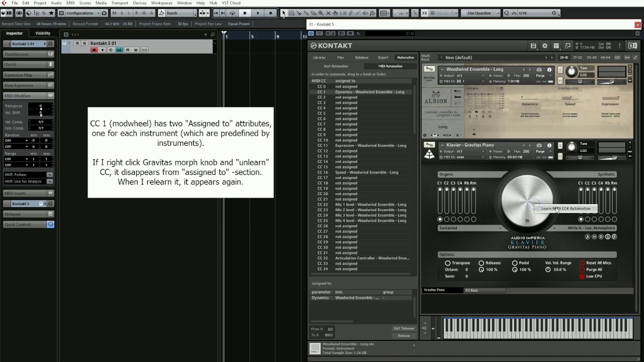
Task: Click the Native Instruments NI logo
Action: coord(632,46)
